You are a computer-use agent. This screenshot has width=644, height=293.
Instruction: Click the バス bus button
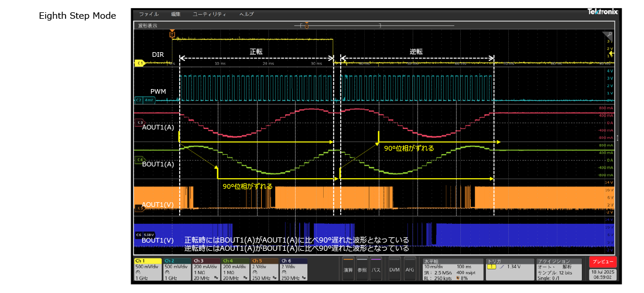[x=376, y=270]
